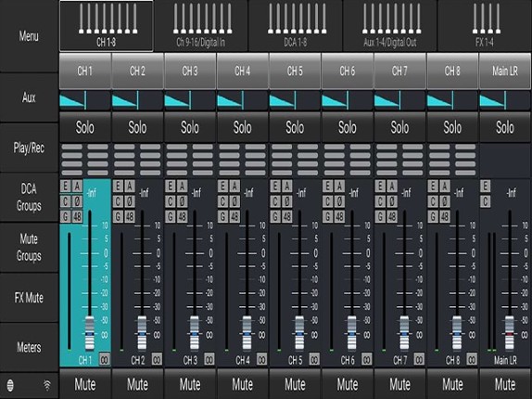Open compressor icon on CH 4
The width and height of the screenshot is (532, 399).
click(222, 201)
